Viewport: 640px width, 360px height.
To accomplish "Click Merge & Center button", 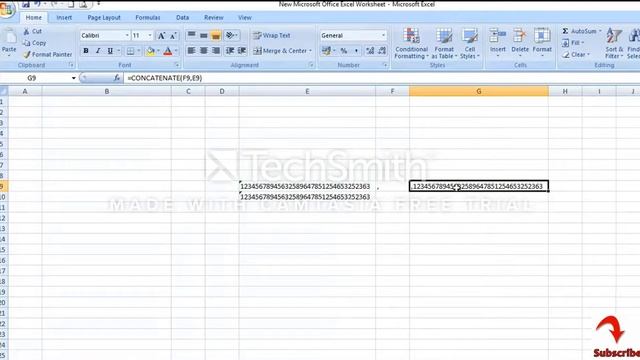I will coord(280,51).
